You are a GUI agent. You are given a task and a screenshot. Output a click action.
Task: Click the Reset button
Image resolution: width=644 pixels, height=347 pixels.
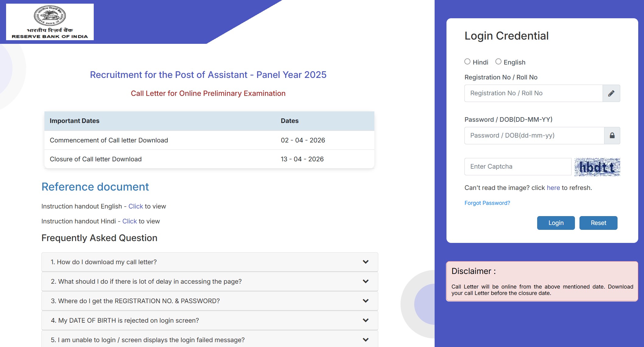click(598, 223)
